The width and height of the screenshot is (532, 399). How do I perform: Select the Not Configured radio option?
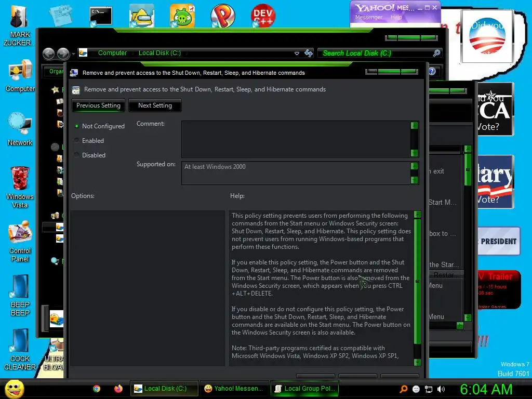99,126
